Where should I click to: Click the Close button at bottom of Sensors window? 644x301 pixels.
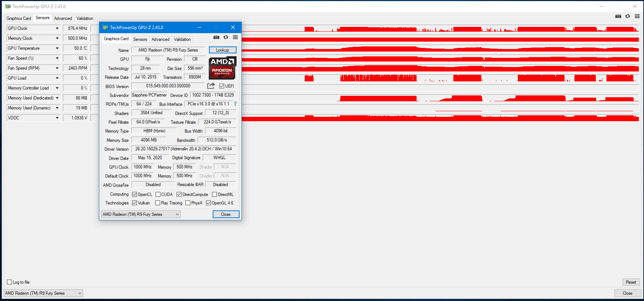tap(627, 293)
